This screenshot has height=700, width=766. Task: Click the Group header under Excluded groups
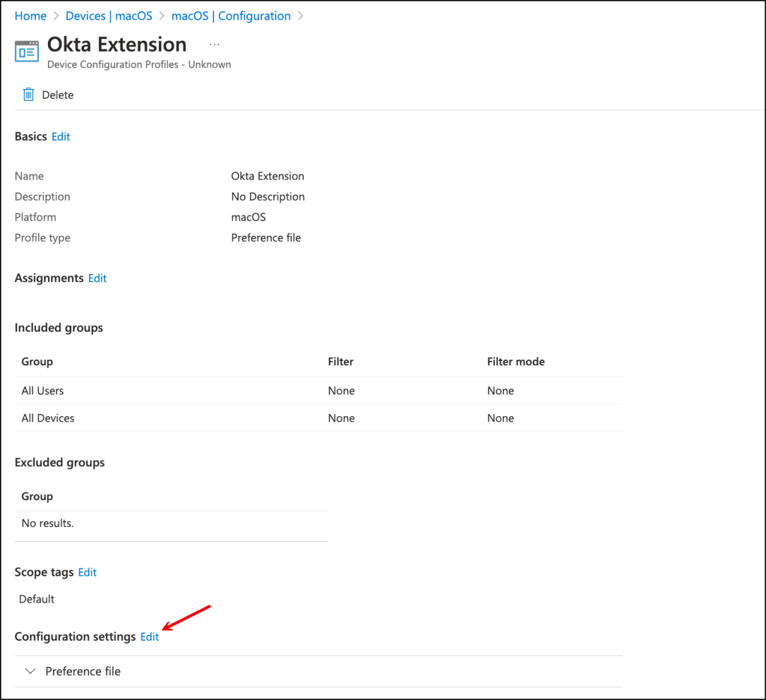pos(37,496)
